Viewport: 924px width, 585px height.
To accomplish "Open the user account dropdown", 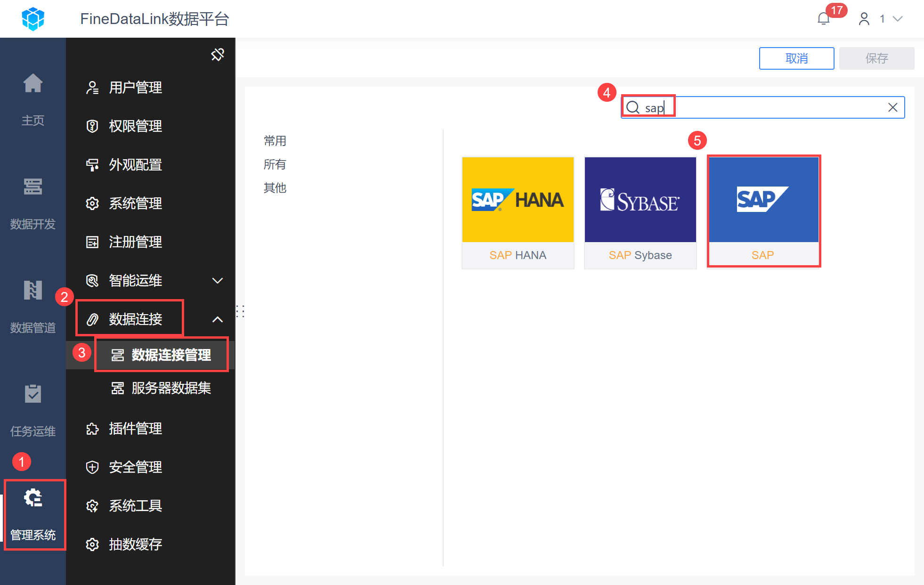I will click(x=881, y=19).
